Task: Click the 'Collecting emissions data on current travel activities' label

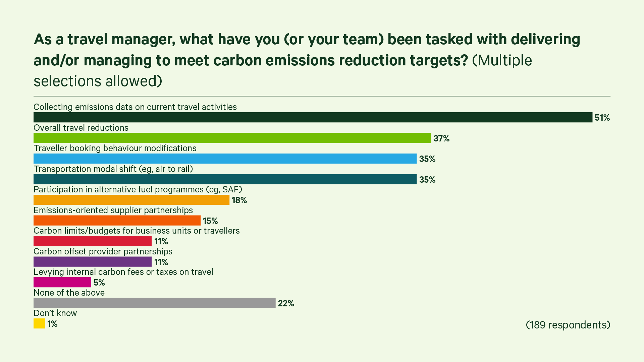Action: click(x=135, y=107)
